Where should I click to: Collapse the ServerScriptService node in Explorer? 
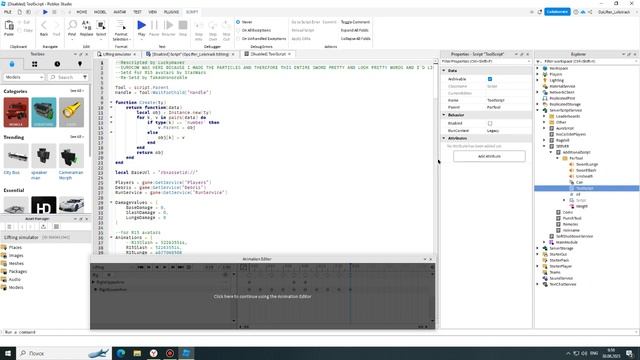[x=538, y=110]
